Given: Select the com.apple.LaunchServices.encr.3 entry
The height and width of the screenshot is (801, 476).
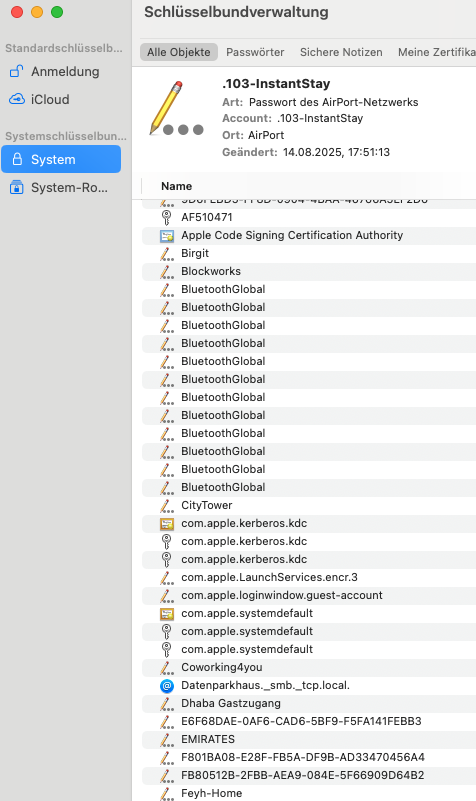Looking at the screenshot, I should (309, 577).
